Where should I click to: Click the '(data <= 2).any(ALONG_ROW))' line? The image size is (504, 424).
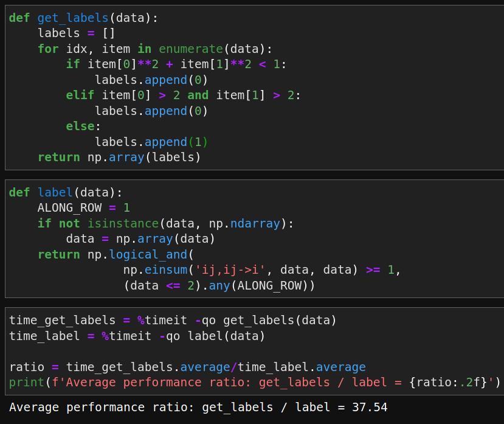[x=219, y=286]
